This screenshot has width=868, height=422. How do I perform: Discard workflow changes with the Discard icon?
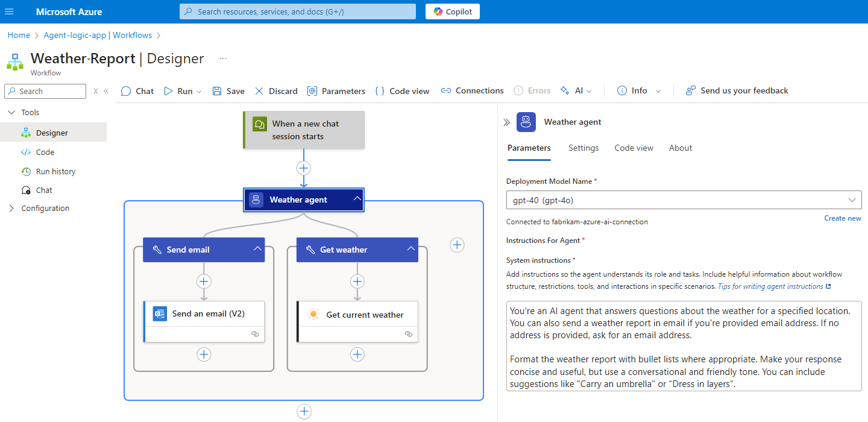[x=275, y=90]
